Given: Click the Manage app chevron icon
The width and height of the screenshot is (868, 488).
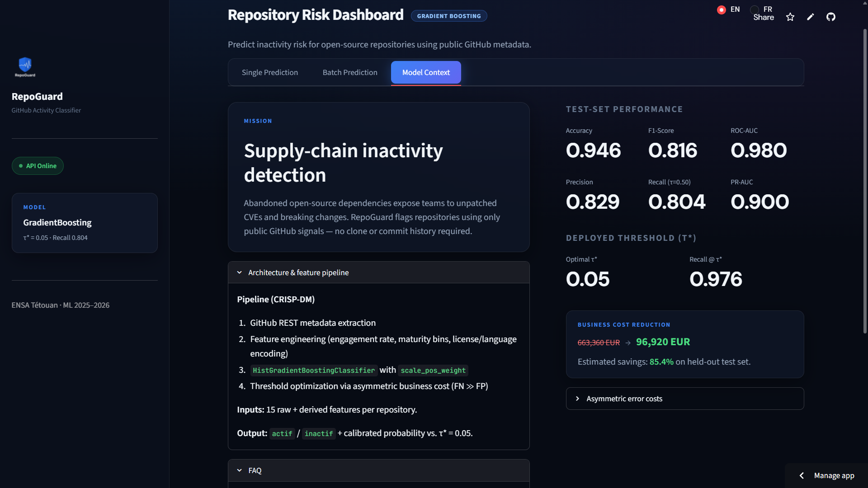Looking at the screenshot, I should (802, 475).
